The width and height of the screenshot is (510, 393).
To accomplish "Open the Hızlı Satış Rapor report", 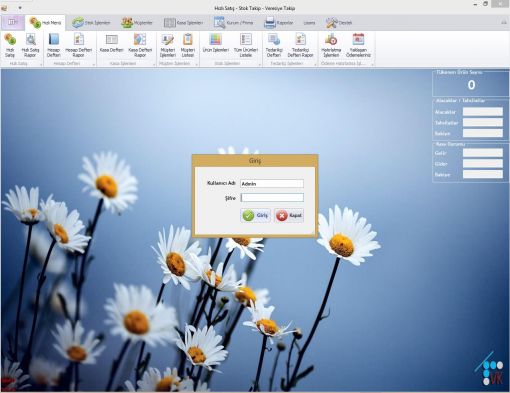I will (30, 45).
